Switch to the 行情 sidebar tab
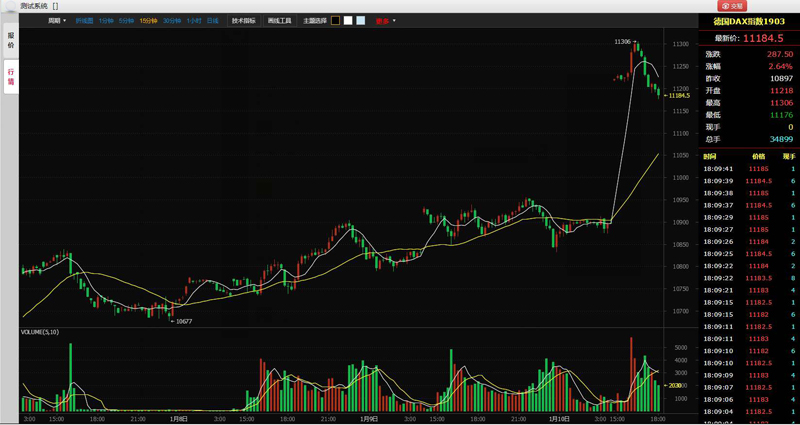 pyautogui.click(x=11, y=77)
